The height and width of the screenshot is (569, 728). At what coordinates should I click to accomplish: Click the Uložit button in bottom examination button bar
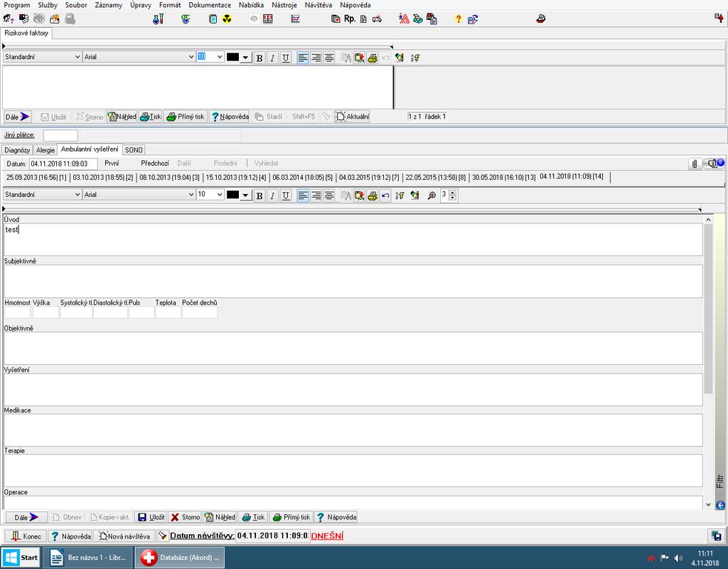pos(151,517)
